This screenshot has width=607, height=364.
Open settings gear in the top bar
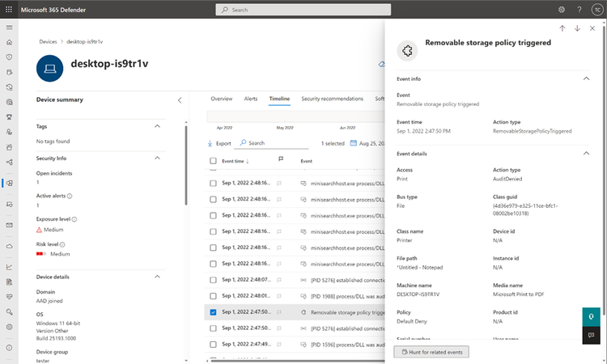tap(562, 10)
